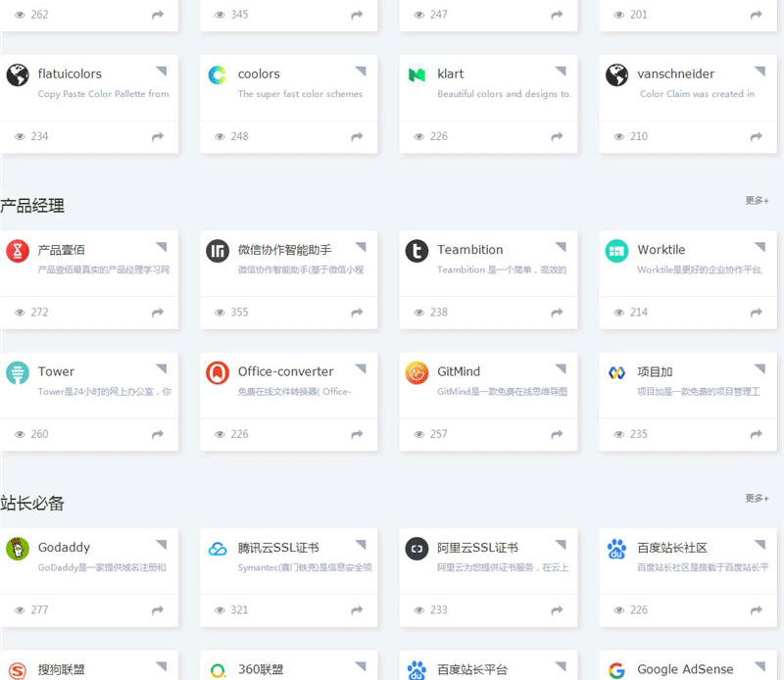Share the flatuicolors card via arrow
This screenshot has width=784, height=680.
[158, 136]
